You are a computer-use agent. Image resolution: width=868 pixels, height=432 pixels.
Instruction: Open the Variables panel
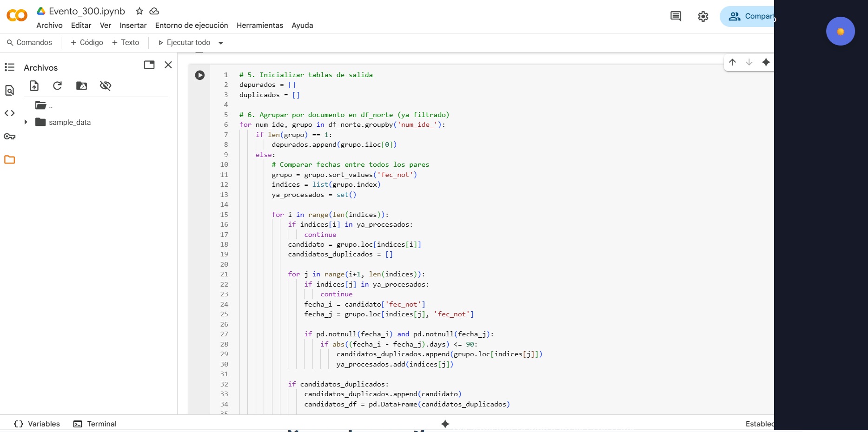coord(37,424)
